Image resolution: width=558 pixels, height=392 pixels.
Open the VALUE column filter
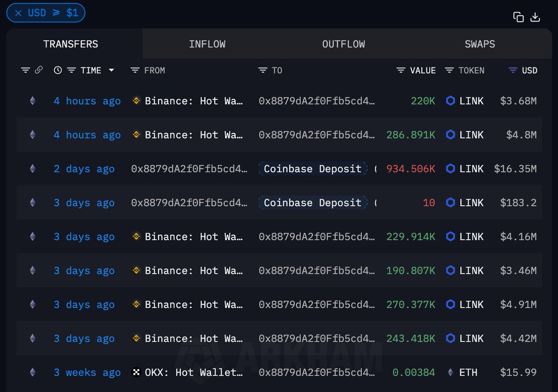pos(401,70)
